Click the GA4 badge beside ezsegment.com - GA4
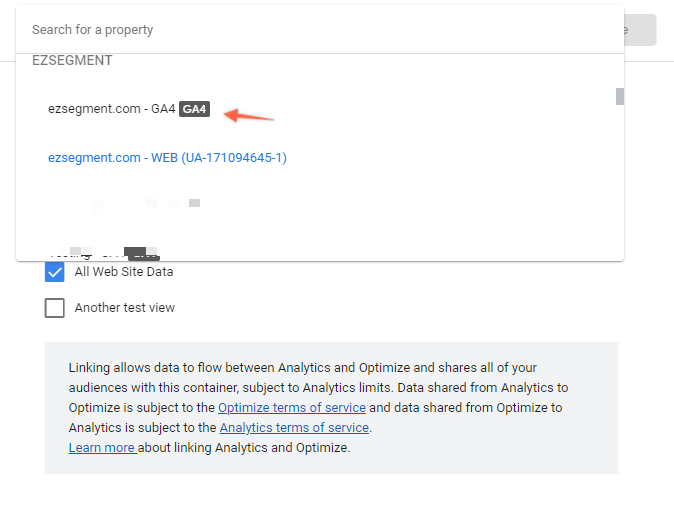The width and height of the screenshot is (674, 506). [x=194, y=109]
